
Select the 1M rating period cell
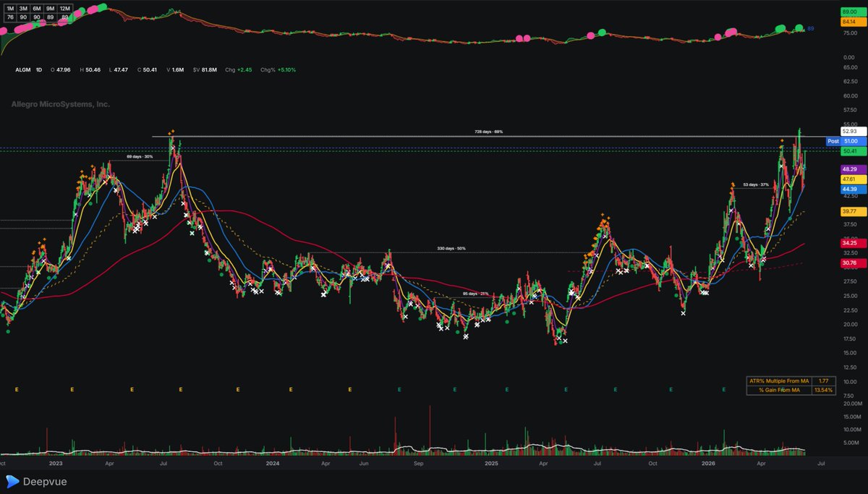(x=9, y=7)
